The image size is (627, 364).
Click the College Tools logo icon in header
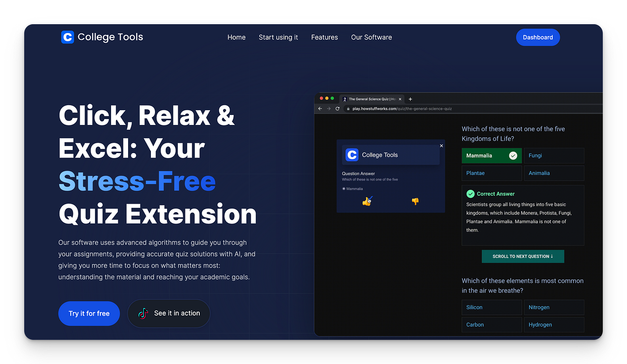67,37
